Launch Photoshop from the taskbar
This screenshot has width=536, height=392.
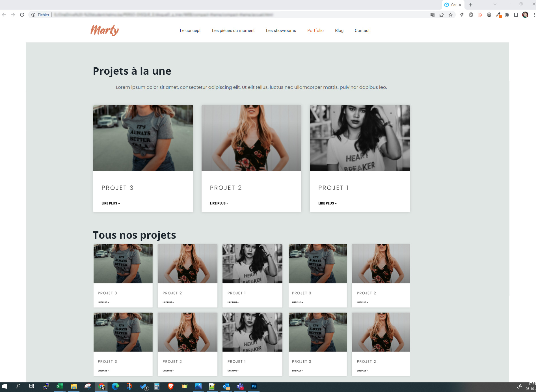[254, 387]
